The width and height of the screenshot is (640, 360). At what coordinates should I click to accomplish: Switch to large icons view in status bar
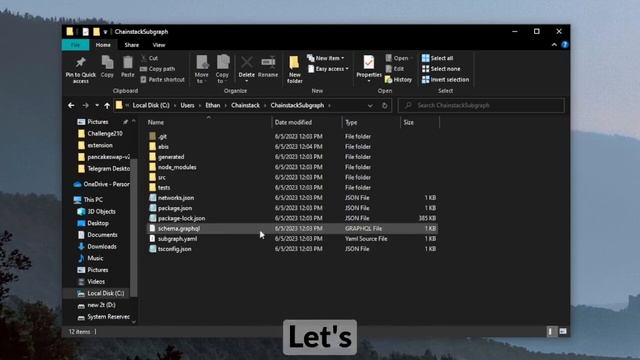pos(563,331)
